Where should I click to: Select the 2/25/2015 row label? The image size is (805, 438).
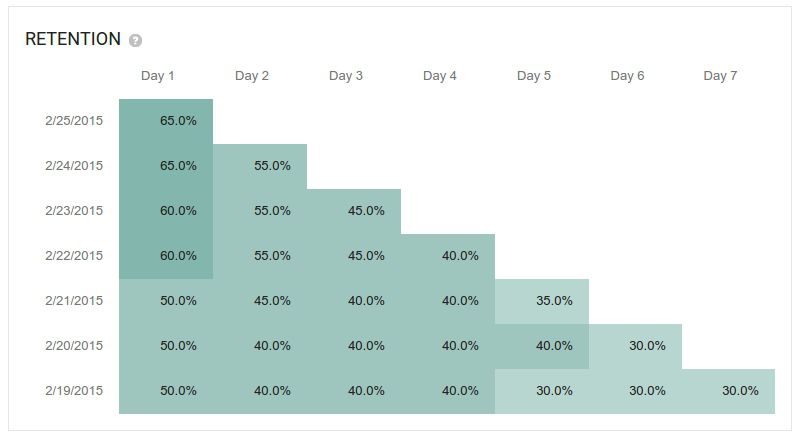pos(74,121)
